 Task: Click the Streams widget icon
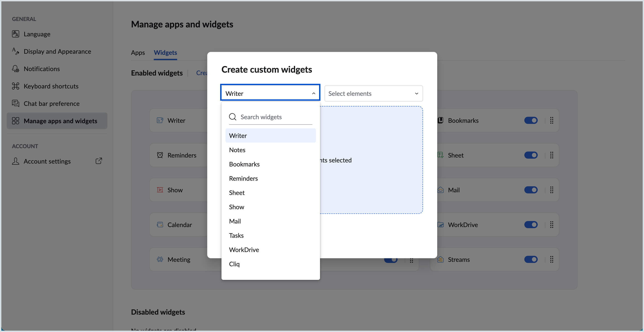tap(441, 259)
